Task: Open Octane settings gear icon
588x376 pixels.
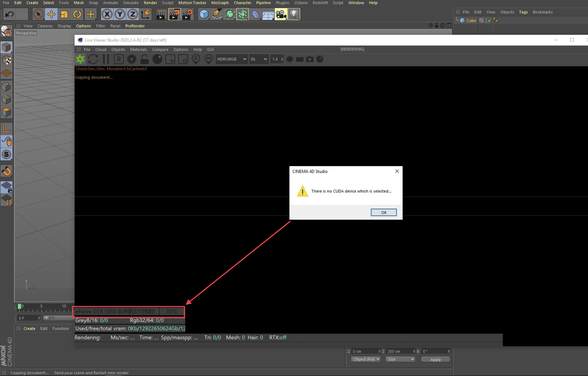Action: click(x=132, y=59)
